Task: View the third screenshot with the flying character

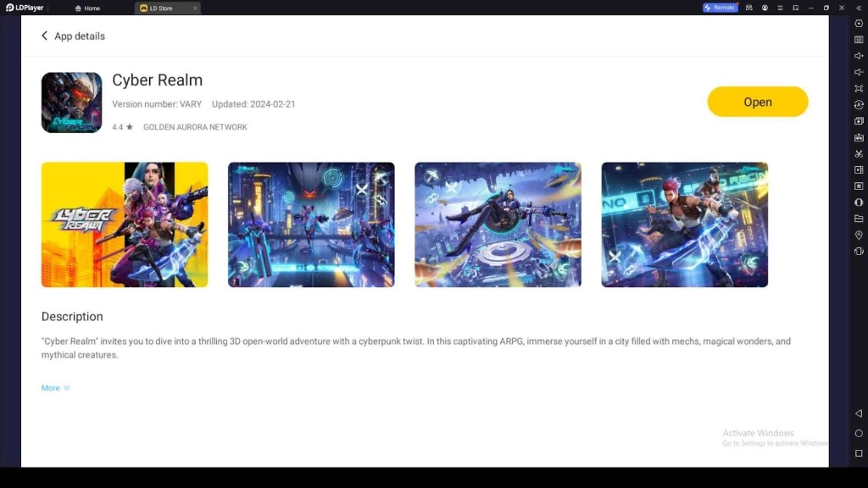Action: click(498, 225)
